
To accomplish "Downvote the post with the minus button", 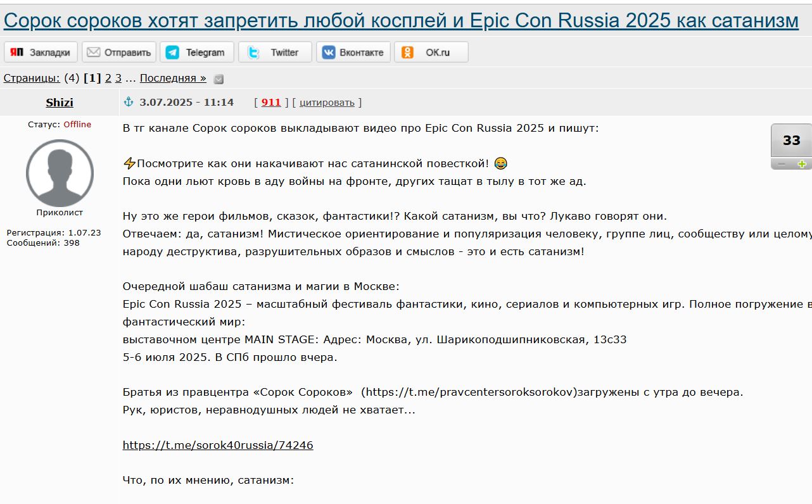I will click(x=782, y=164).
